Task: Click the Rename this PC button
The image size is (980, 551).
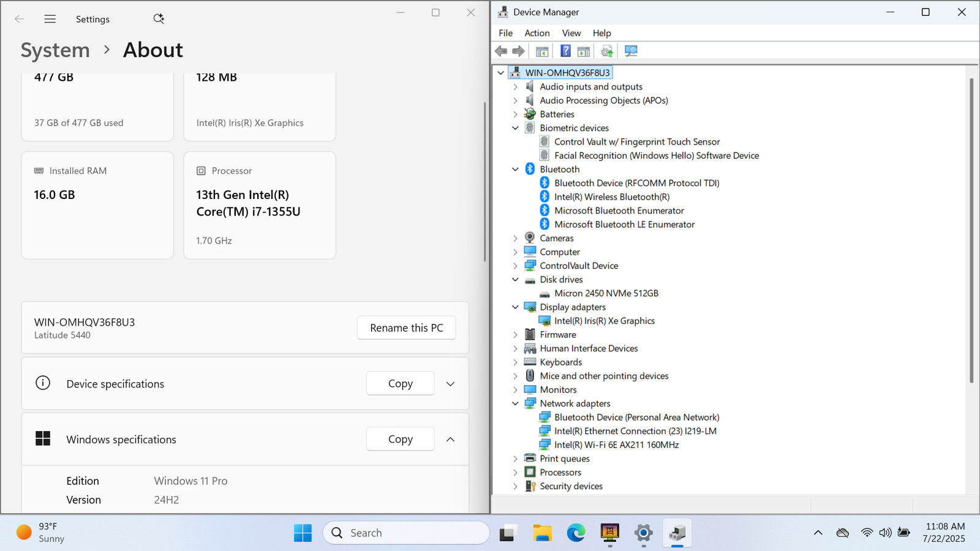Action: 407,328
